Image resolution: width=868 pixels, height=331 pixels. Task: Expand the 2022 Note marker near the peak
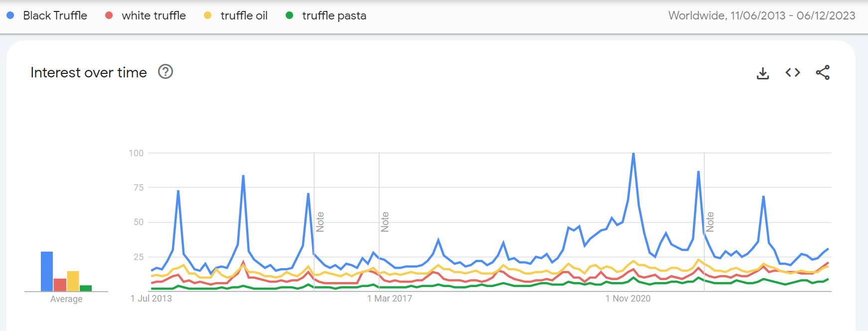point(710,221)
